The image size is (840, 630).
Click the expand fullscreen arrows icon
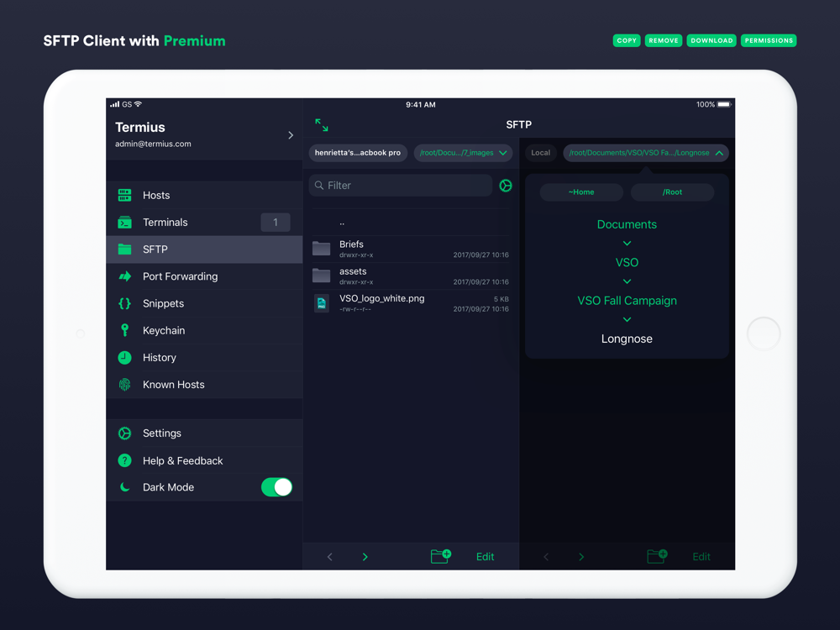pyautogui.click(x=322, y=125)
